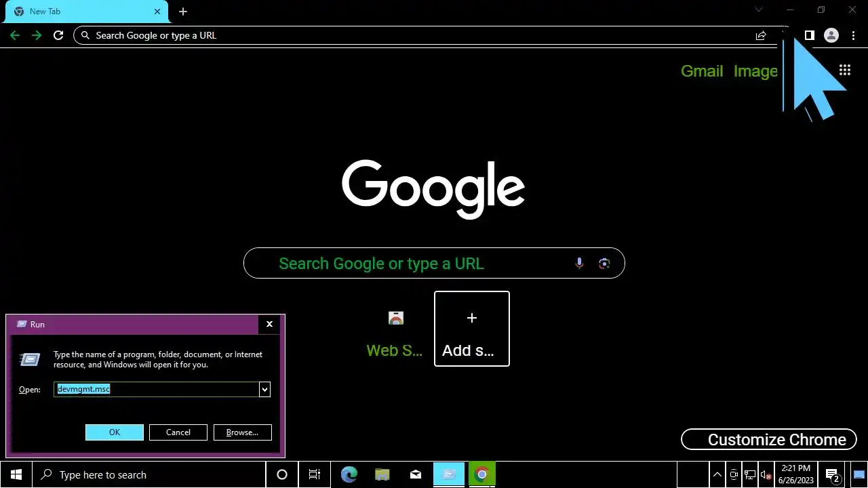Open the clock showing 2:21 PM
The width and height of the screenshot is (868, 488).
click(796, 474)
